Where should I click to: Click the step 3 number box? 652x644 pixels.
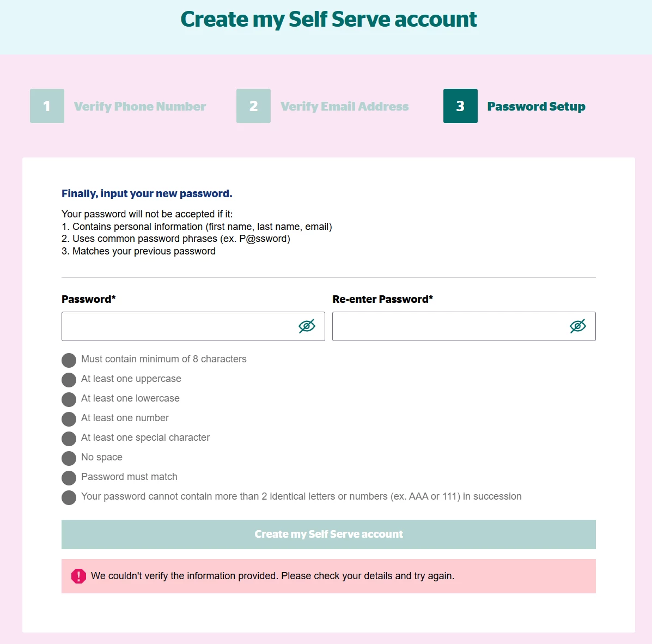tap(460, 106)
